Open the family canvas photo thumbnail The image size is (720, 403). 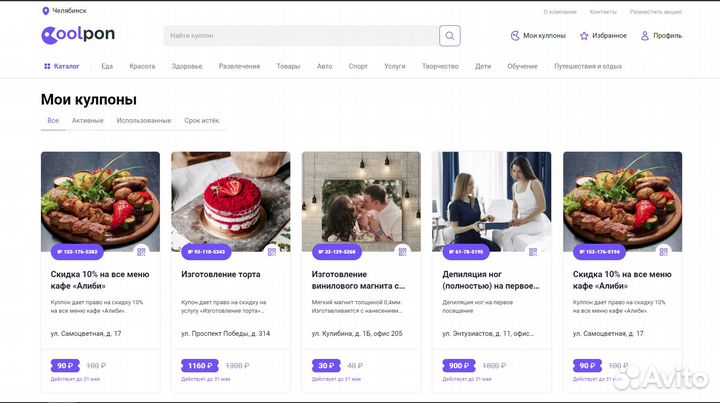[361, 201]
